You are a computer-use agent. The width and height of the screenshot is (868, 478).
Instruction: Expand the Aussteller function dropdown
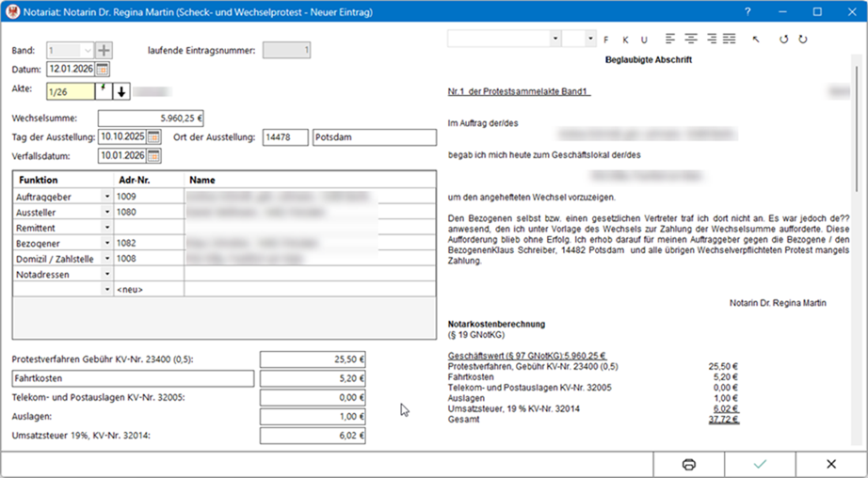106,212
